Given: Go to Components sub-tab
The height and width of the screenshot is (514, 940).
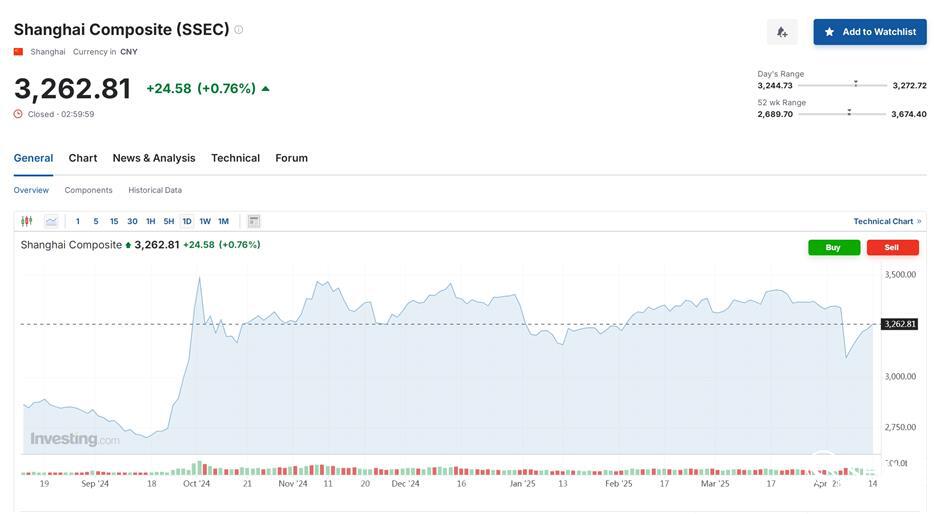Looking at the screenshot, I should point(89,190).
